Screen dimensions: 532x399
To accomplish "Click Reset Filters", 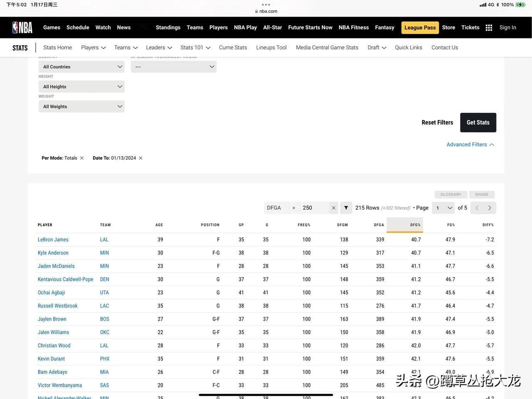I will pyautogui.click(x=438, y=122).
